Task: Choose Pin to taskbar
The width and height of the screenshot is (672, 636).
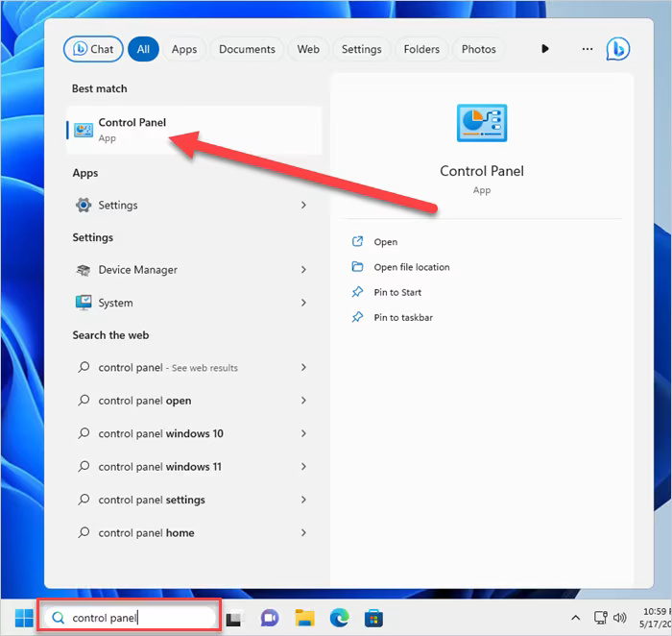Action: pyautogui.click(x=403, y=317)
